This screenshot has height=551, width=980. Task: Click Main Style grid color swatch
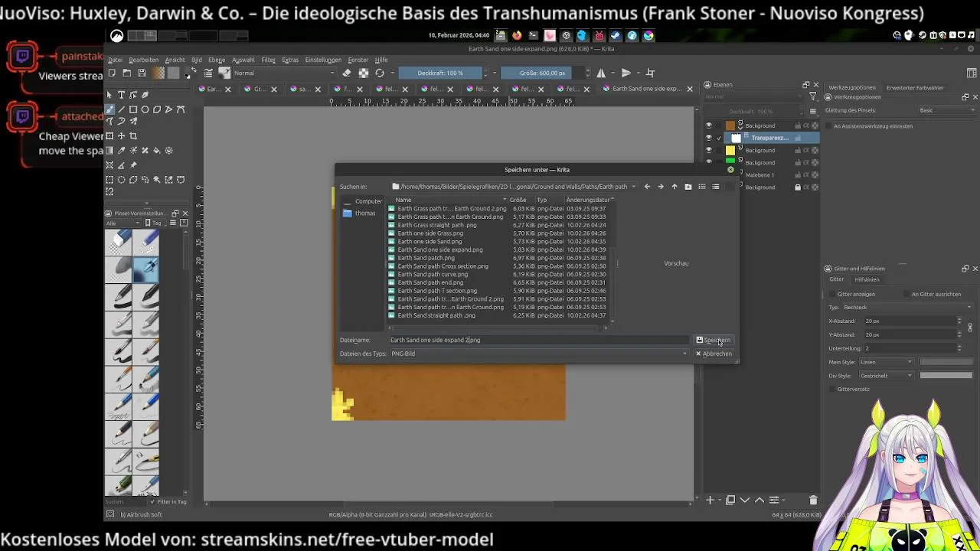coord(946,362)
